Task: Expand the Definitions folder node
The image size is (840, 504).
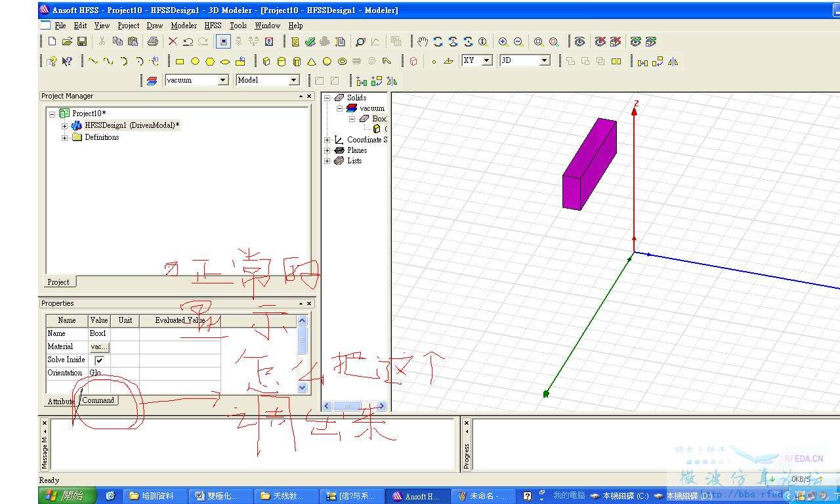Action: coord(64,137)
